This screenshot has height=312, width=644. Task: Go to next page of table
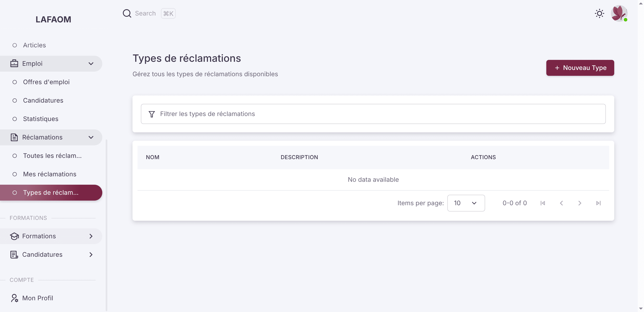click(580, 203)
